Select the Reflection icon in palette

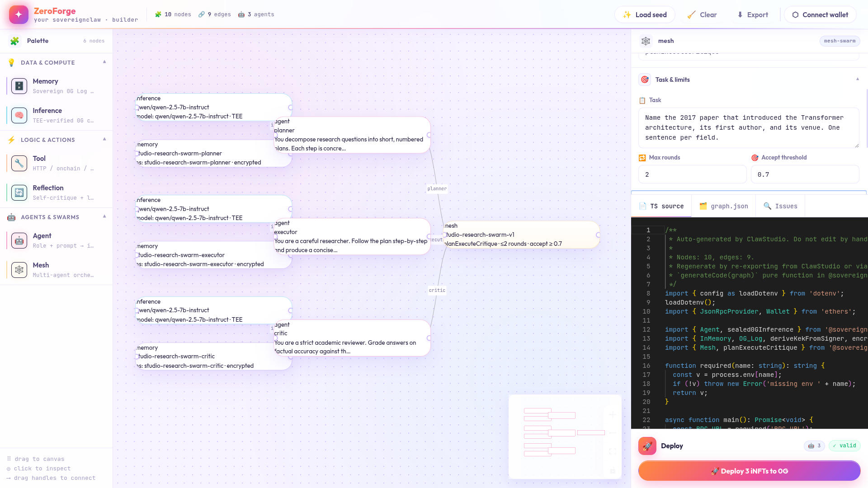coord(19,192)
